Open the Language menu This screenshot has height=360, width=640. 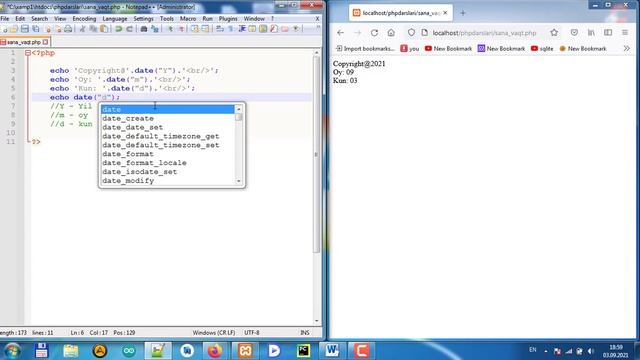click(115, 19)
